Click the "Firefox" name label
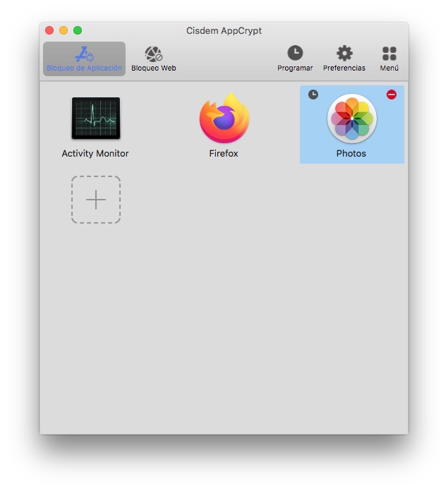The image size is (448, 491). click(224, 153)
